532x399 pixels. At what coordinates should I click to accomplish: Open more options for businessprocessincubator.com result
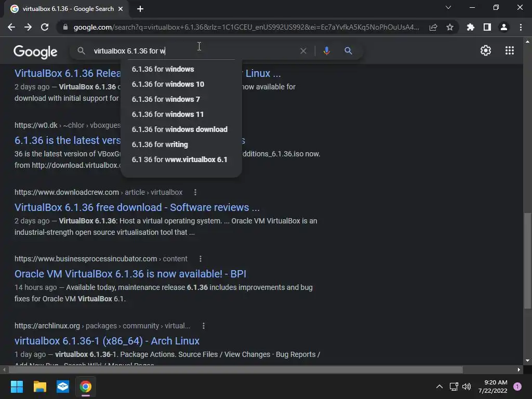(201, 259)
